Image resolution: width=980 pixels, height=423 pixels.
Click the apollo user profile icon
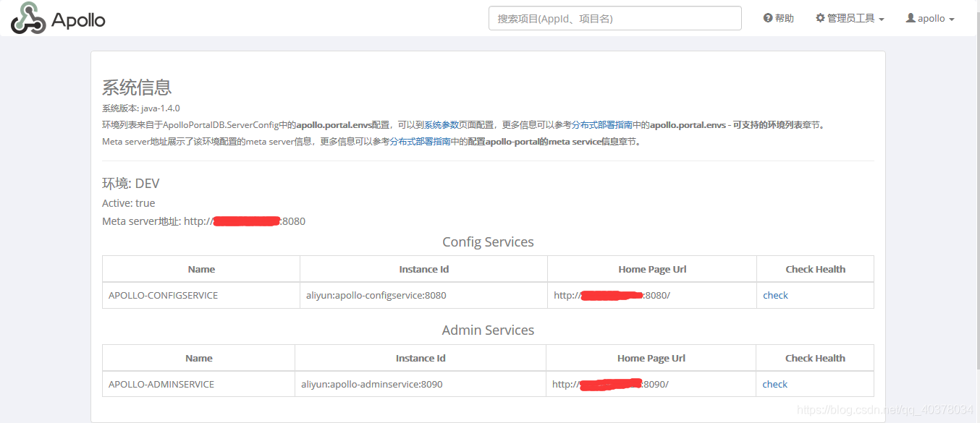click(911, 18)
